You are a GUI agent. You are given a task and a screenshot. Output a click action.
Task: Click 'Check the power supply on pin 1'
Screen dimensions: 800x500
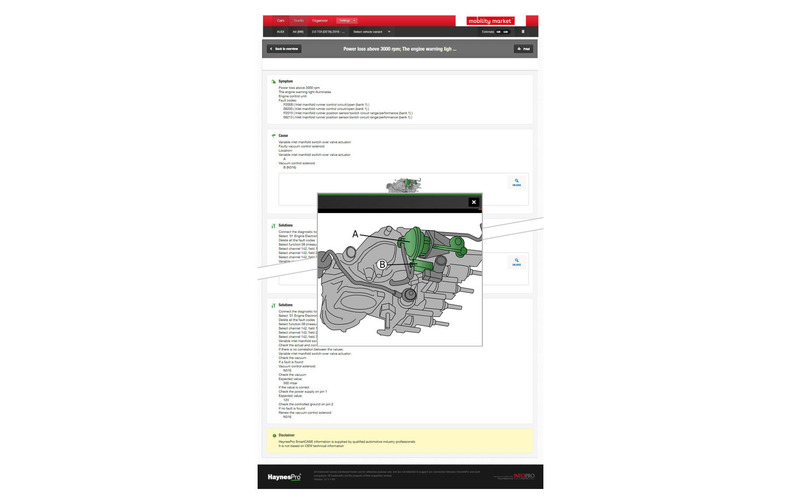[303, 391]
